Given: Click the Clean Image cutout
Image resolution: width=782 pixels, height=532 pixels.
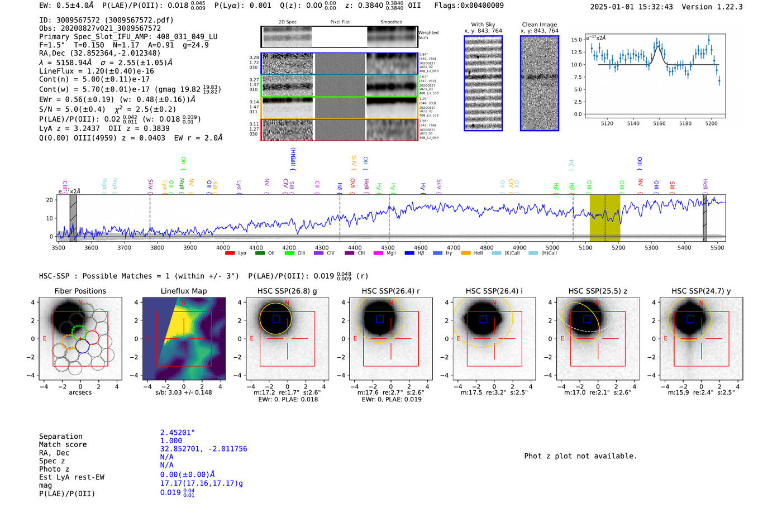Looking at the screenshot, I should (x=540, y=83).
